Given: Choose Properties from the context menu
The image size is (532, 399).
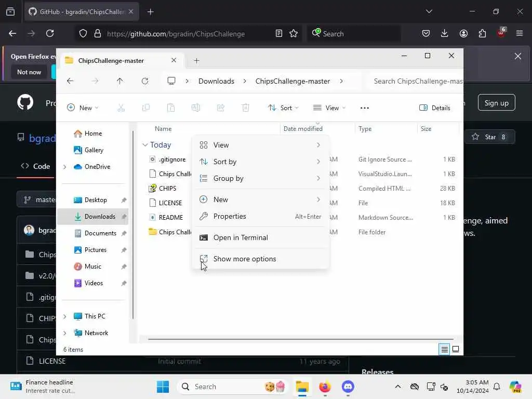Looking at the screenshot, I should [x=260, y=217].
